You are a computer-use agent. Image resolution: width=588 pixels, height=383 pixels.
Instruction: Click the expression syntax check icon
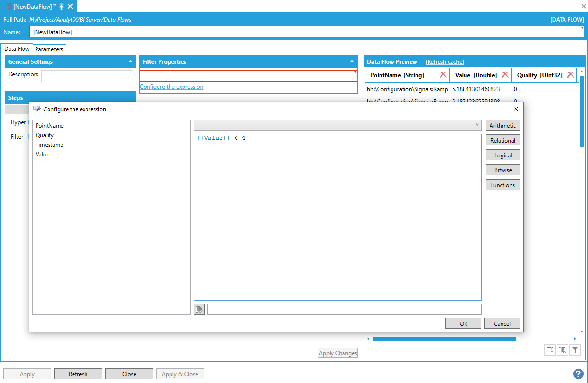click(x=199, y=310)
